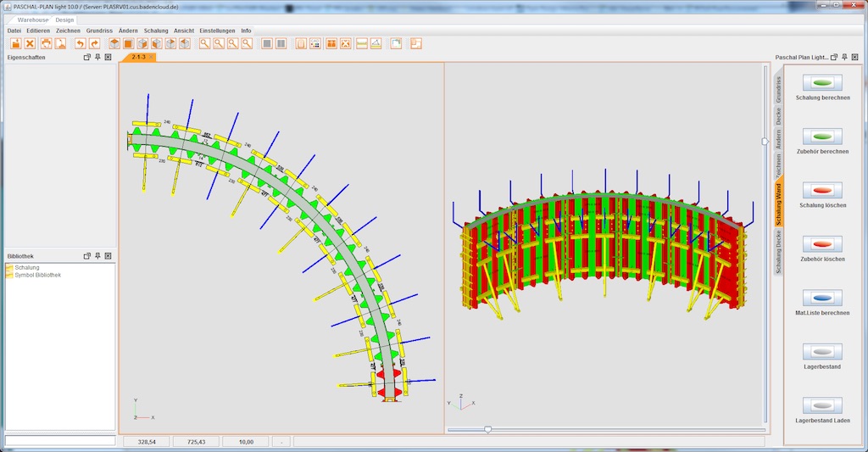Pin the Eigenschaften panel
Screen dimensions: 868x452
(x=97, y=58)
